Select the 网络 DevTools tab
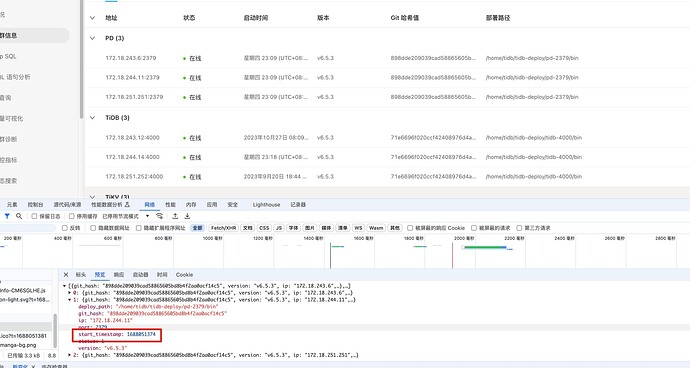Viewport: 690px width, 368px height. point(150,205)
